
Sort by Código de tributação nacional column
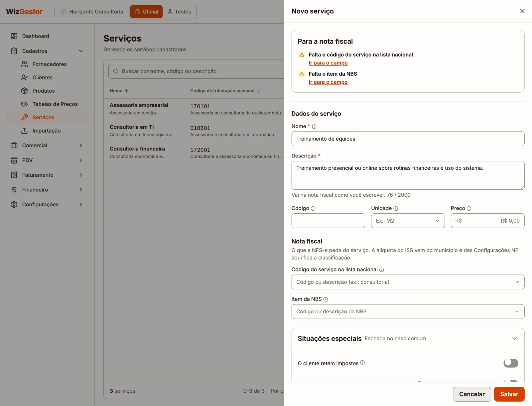tap(225, 91)
